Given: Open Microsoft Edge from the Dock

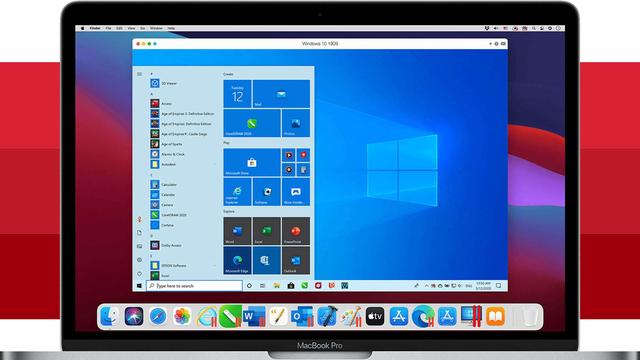Looking at the screenshot, I should 423,317.
